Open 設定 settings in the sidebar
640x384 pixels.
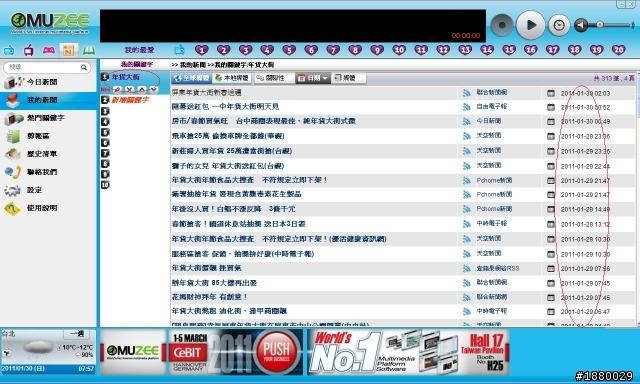point(49,190)
